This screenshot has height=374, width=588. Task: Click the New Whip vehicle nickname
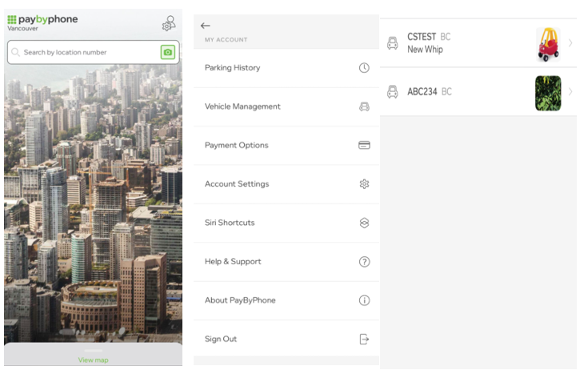(x=425, y=50)
